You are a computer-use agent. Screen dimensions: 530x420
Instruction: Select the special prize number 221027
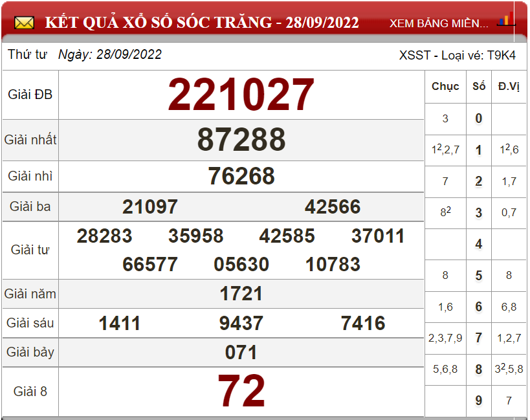click(x=241, y=95)
